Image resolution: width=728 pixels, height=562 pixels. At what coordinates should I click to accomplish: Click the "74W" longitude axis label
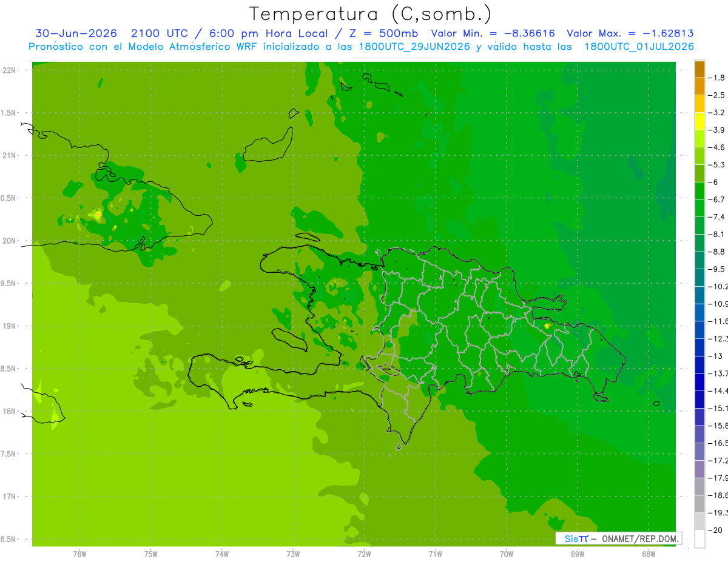point(222,554)
